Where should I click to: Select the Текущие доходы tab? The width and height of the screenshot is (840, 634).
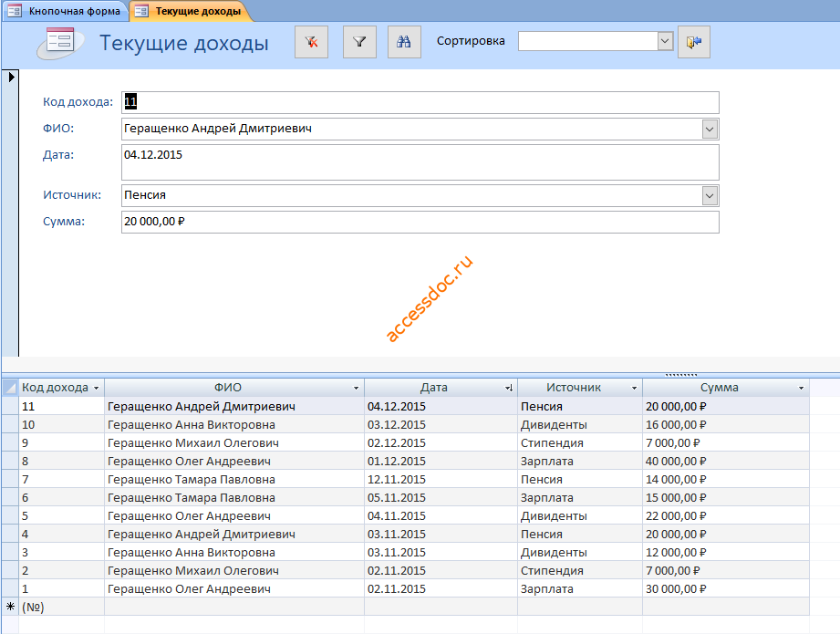pos(192,11)
